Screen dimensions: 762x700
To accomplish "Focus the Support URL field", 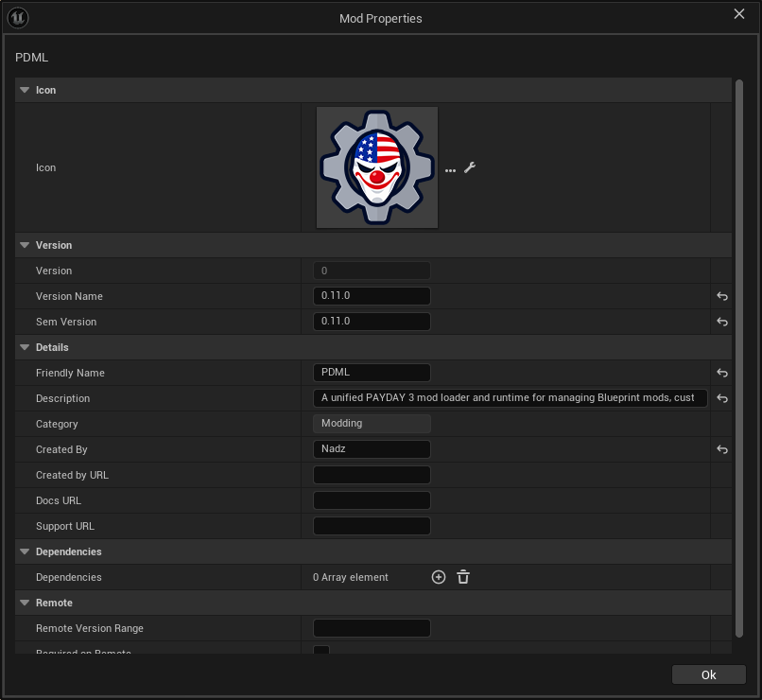I will click(x=372, y=526).
